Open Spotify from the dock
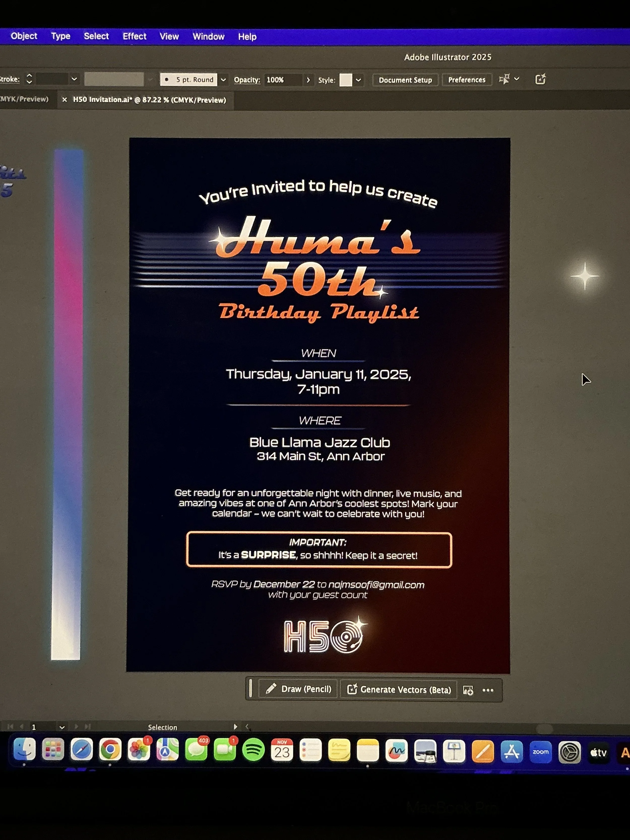630x840 pixels. pyautogui.click(x=253, y=750)
